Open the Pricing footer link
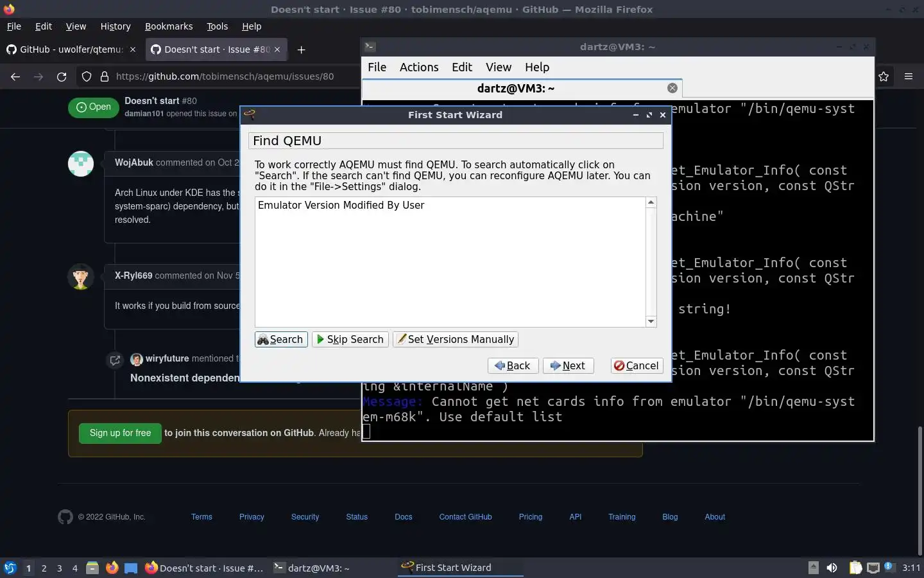The width and height of the screenshot is (924, 578). point(531,517)
